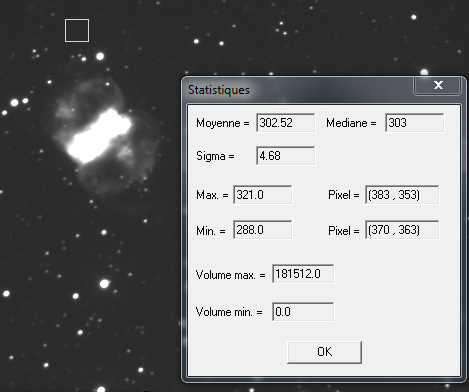This screenshot has height=392, width=469.
Task: Select the Mediane value field 303
Action: (414, 123)
